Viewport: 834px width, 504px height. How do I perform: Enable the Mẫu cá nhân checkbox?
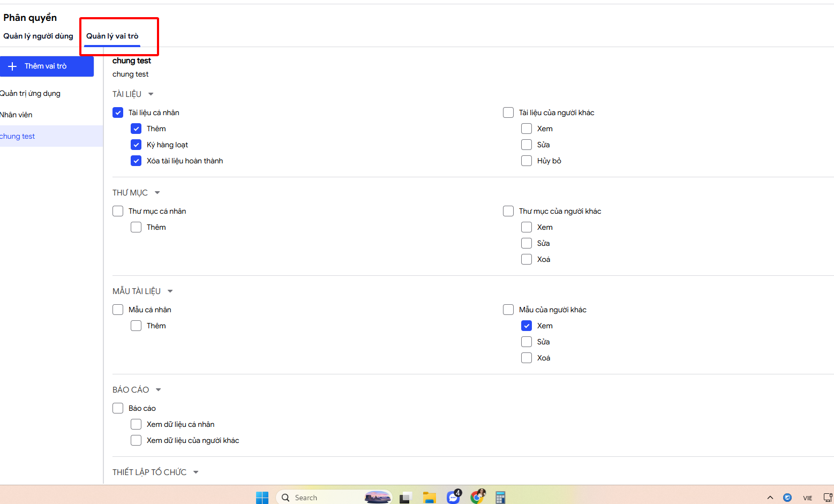click(x=118, y=310)
